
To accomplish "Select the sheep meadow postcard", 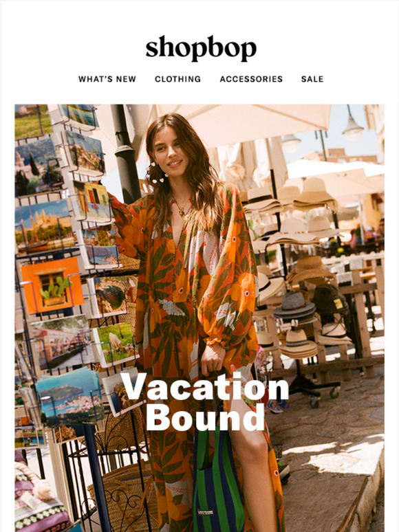I will point(116,345).
